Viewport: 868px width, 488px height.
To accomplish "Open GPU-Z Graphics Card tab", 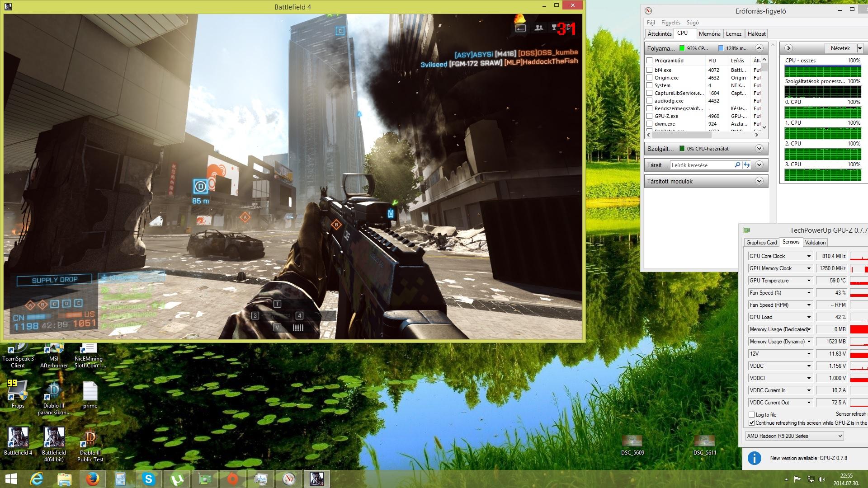I will (761, 243).
